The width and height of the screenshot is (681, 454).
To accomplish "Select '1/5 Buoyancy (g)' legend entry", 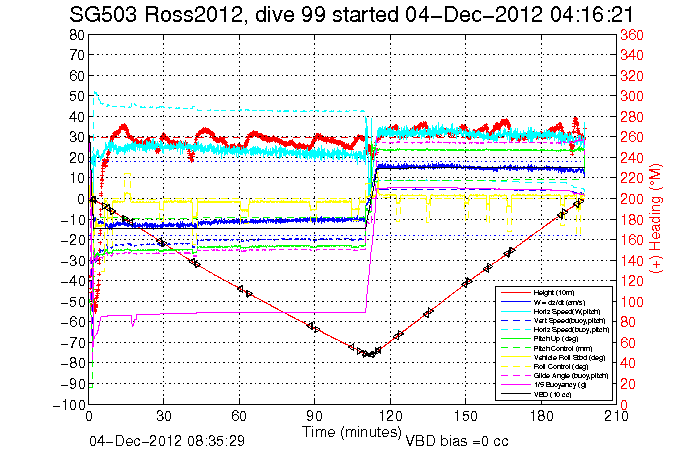I will [559, 385].
